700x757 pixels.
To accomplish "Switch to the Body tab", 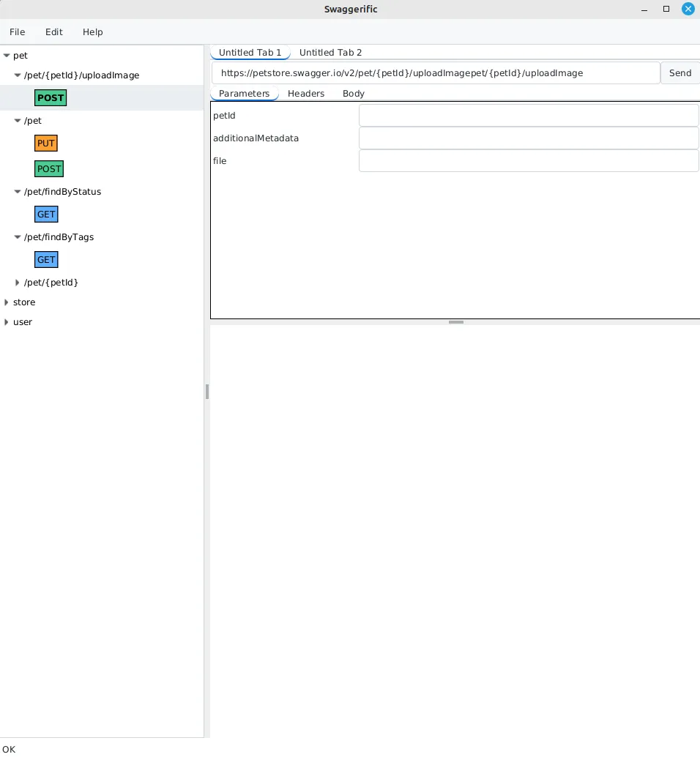I will click(x=354, y=93).
